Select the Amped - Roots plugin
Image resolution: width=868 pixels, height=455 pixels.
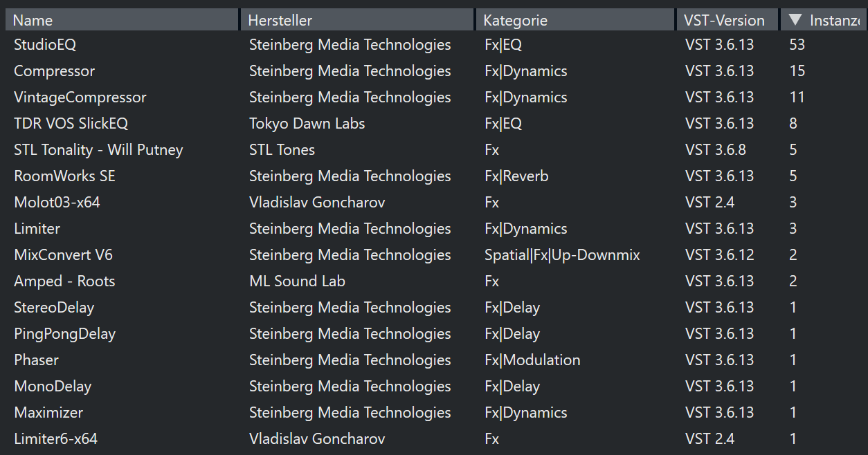pyautogui.click(x=64, y=281)
